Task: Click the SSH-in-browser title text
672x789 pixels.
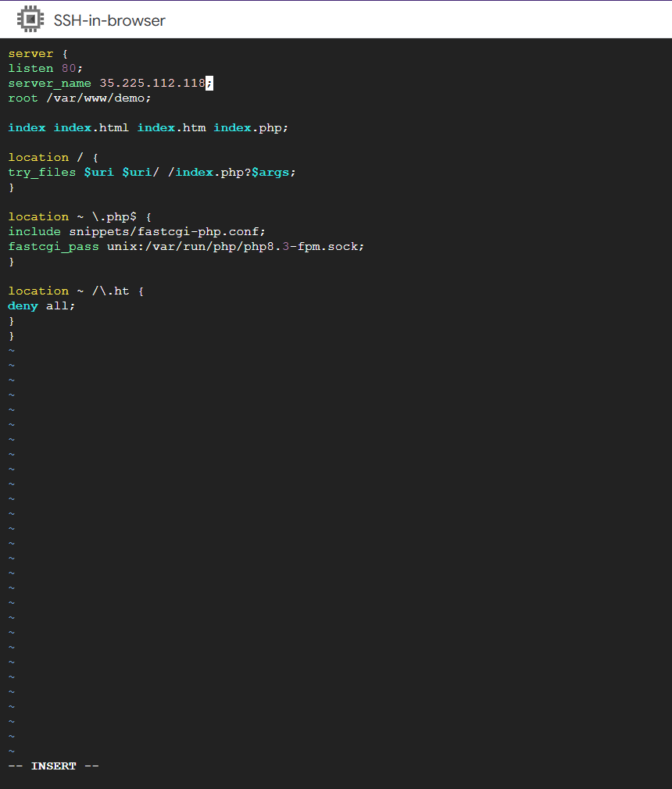Action: click(x=109, y=20)
